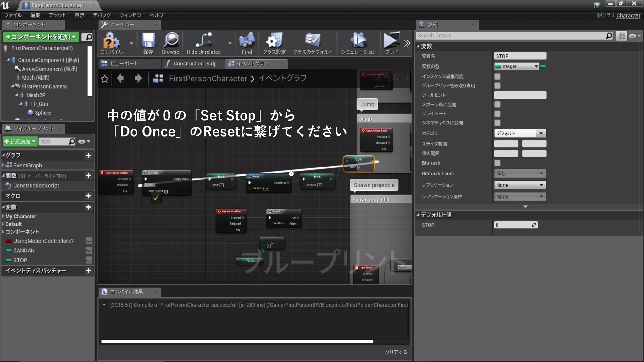Open variable type Integer dropdown
This screenshot has height=362, width=644.
517,66
